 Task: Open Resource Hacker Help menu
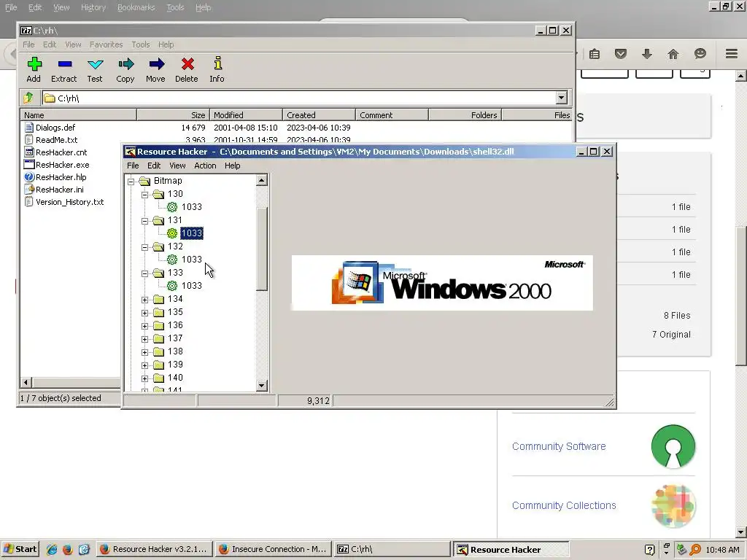click(x=233, y=166)
